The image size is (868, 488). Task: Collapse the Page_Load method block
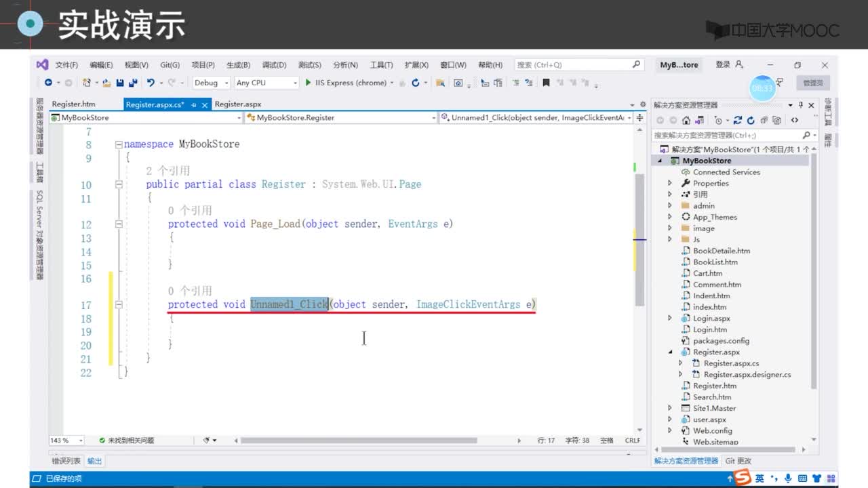click(x=119, y=224)
